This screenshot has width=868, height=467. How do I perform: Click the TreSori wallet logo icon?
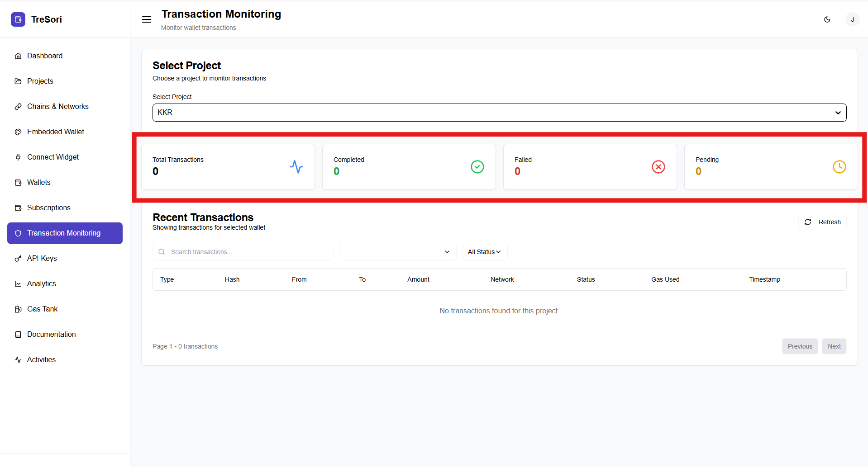coord(18,19)
